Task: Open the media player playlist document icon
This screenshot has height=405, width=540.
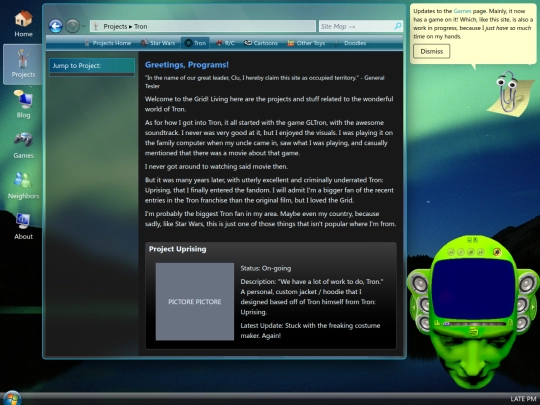Action: tap(510, 323)
